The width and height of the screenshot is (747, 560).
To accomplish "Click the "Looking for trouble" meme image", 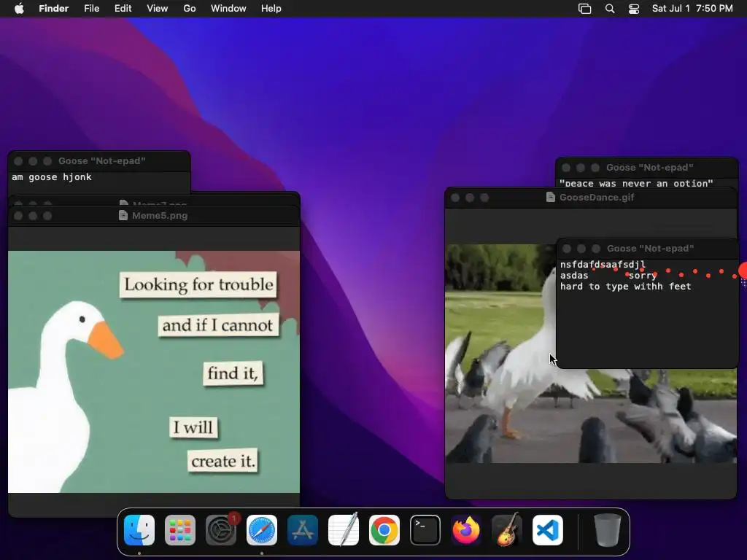I will coord(154,372).
